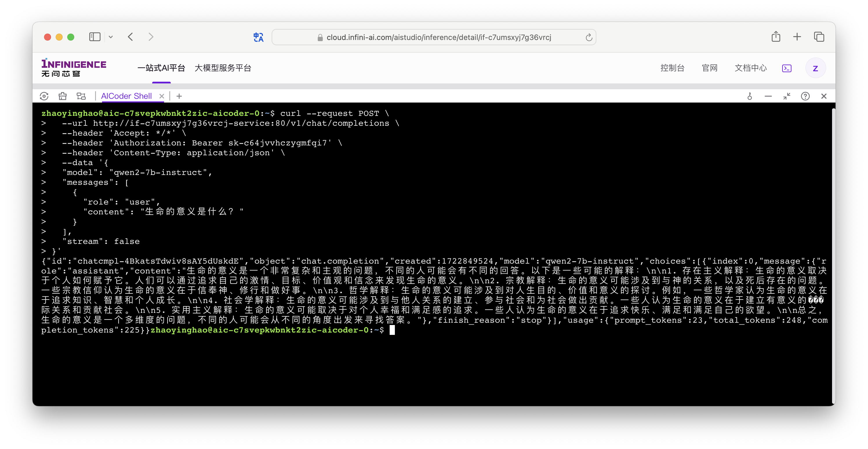Screen dimensions: 868x449
Task: Switch to 一站式AI平台 tab
Action: pos(161,68)
